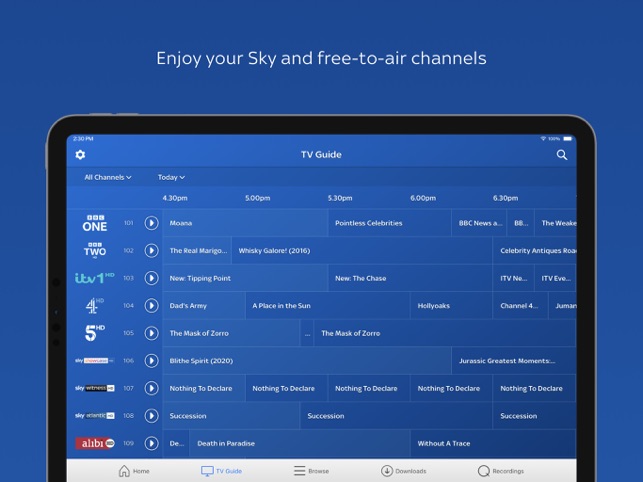Image resolution: width=643 pixels, height=482 pixels.
Task: Select Blithe Spirit (2020) listing
Action: 307,361
